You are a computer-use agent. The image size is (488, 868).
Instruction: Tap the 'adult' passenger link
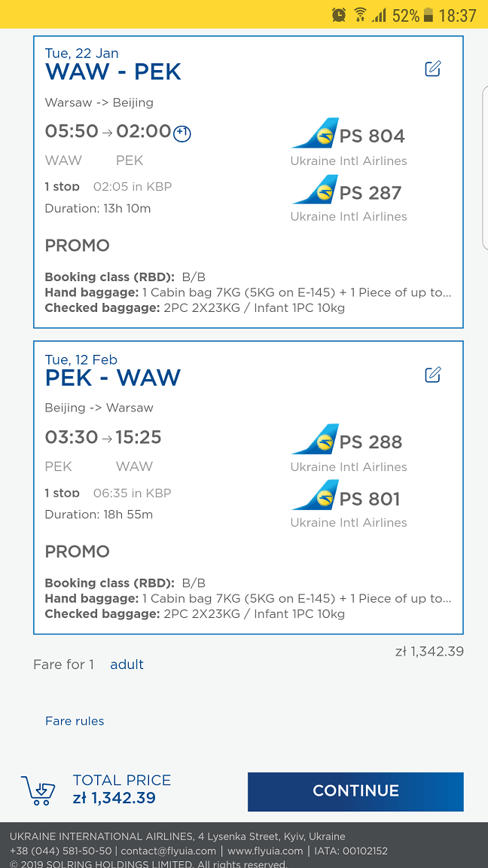pyautogui.click(x=127, y=665)
